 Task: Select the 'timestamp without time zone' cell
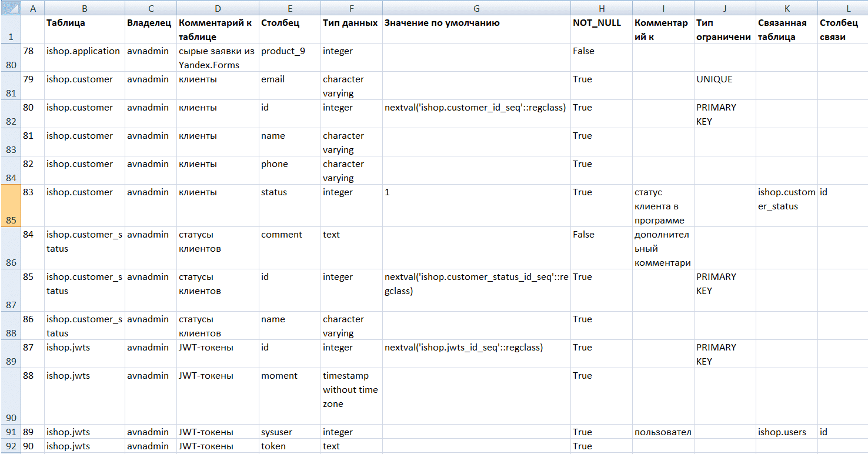tap(351, 396)
